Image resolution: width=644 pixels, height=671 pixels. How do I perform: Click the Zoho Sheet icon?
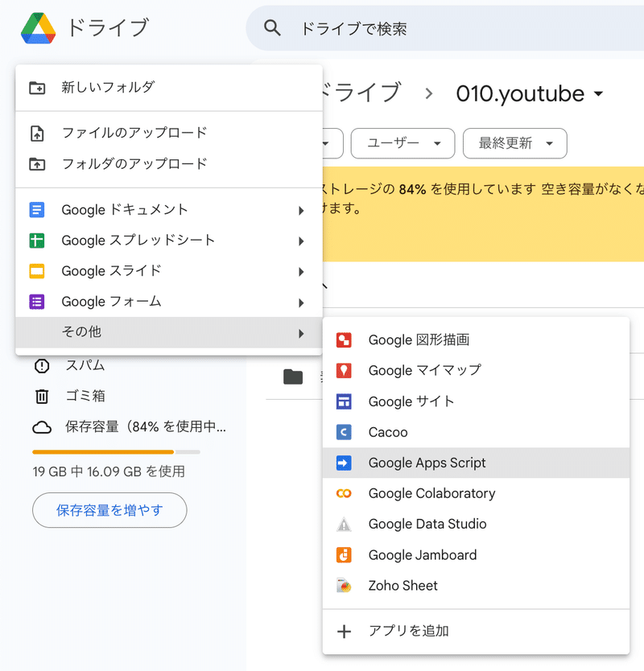click(344, 586)
